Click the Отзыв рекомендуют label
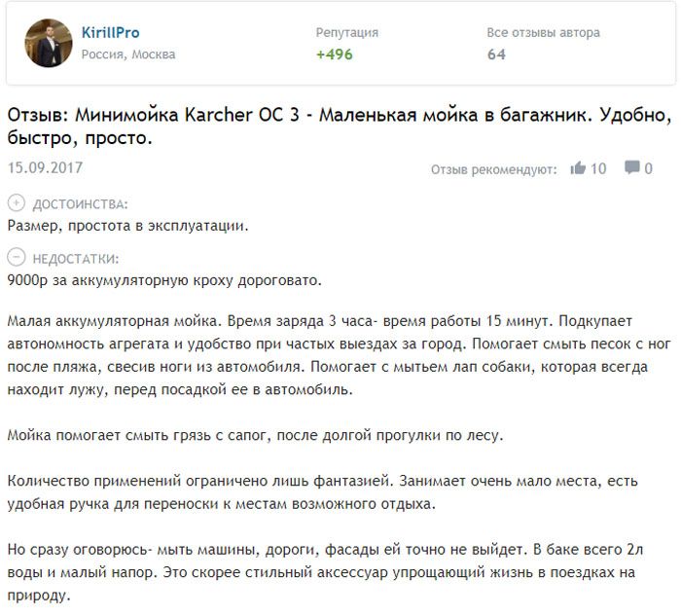Image resolution: width=681 pixels, height=616 pixels. (x=493, y=169)
